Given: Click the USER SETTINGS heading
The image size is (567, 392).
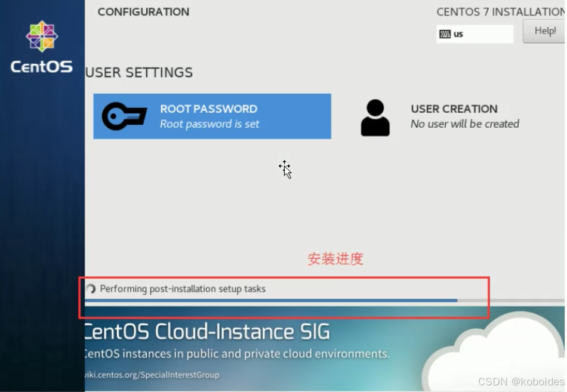Looking at the screenshot, I should [139, 72].
